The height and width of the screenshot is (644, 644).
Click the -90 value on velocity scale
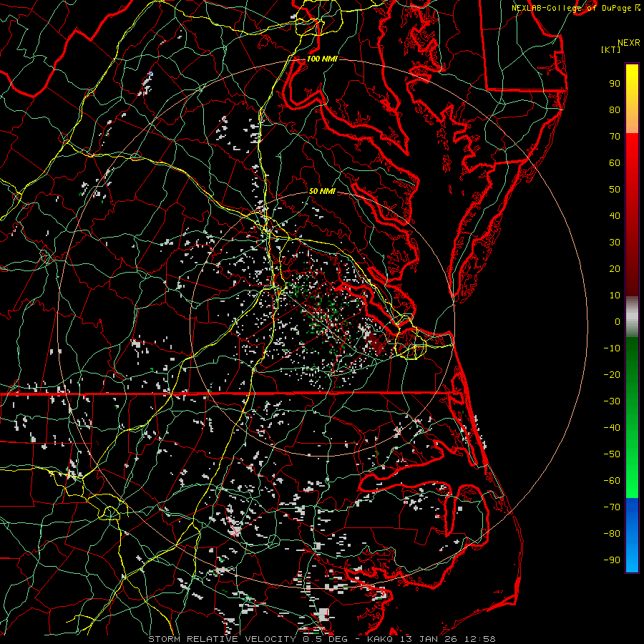(x=612, y=560)
